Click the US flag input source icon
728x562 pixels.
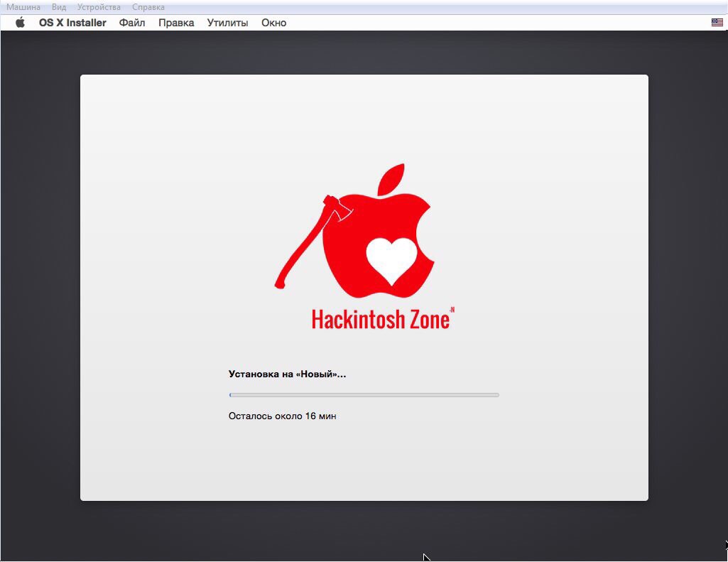[717, 22]
